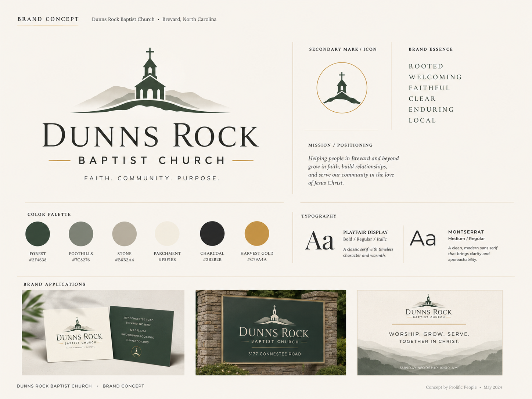
Task: Click the word 'ROOTED'
Action: click(x=426, y=66)
